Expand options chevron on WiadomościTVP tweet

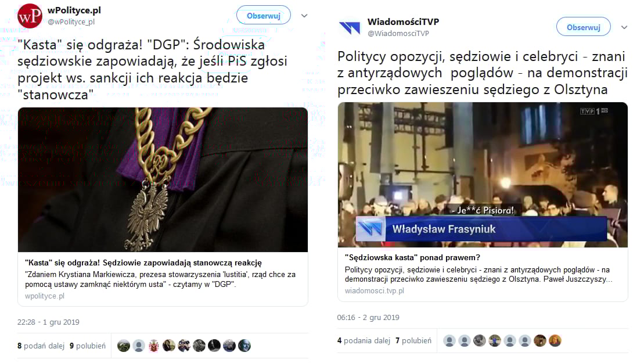[x=624, y=27]
